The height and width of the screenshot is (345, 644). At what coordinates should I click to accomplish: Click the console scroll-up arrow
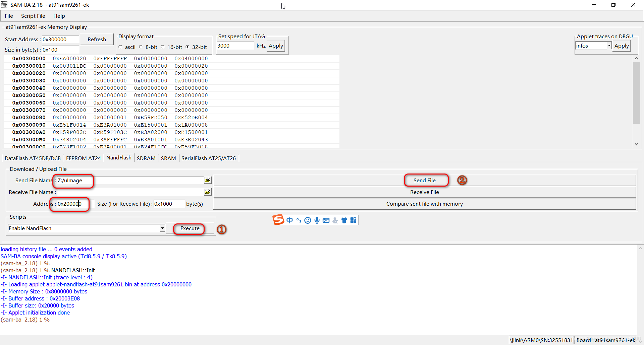640,249
